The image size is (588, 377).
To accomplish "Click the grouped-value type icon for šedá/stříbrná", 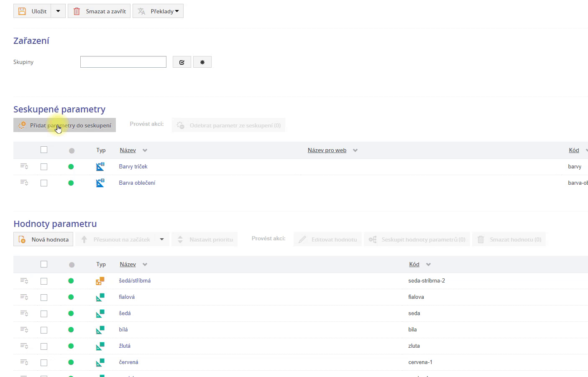I will point(100,281).
